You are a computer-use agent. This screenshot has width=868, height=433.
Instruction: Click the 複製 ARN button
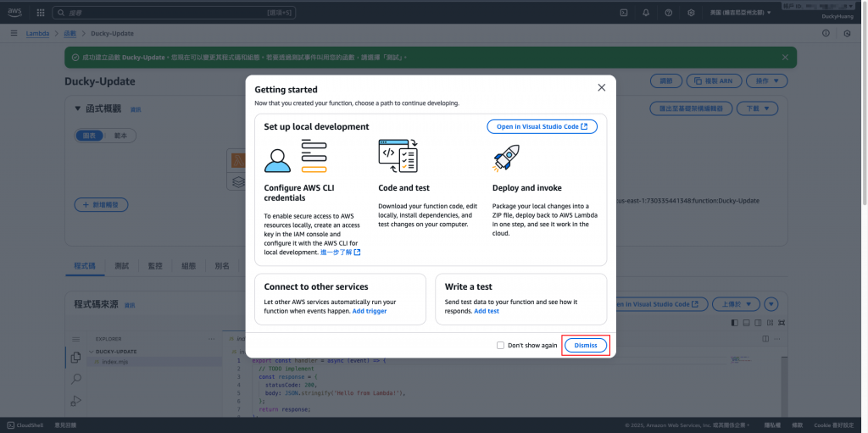pos(714,80)
